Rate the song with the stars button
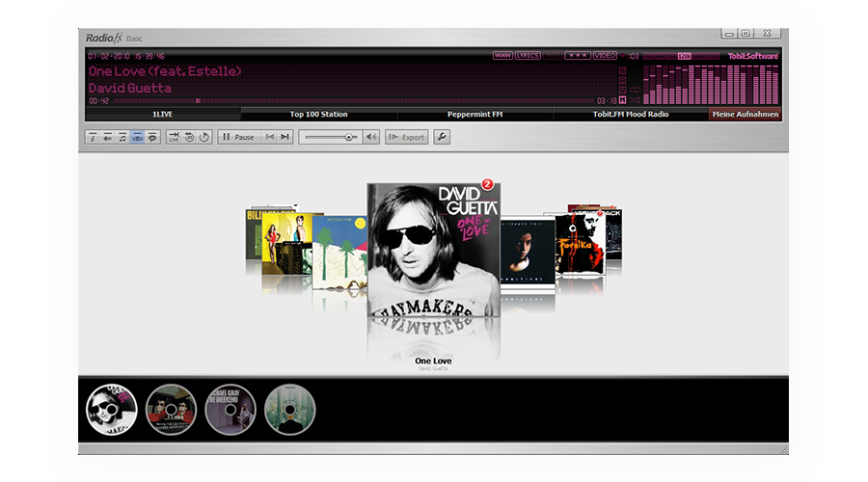The width and height of the screenshot is (868, 482). (578, 55)
